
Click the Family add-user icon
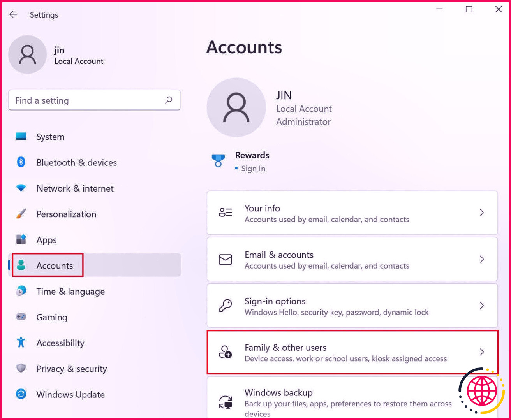point(226,352)
